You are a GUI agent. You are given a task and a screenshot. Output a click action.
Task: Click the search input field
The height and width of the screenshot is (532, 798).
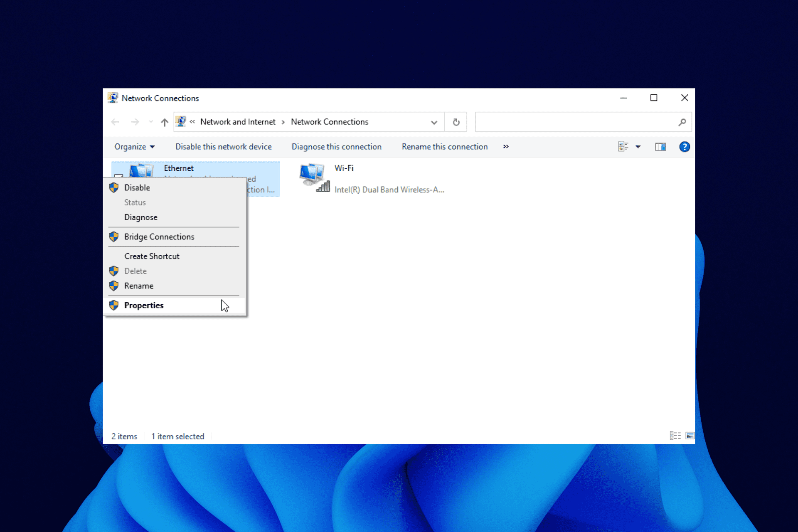pyautogui.click(x=576, y=122)
